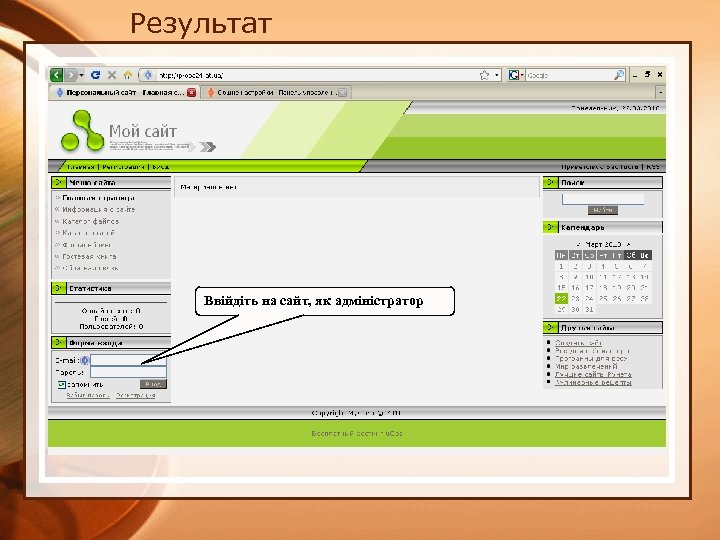Click the blue icon next to E-mail label
Viewport: 720px width, 540px height.
85,360
